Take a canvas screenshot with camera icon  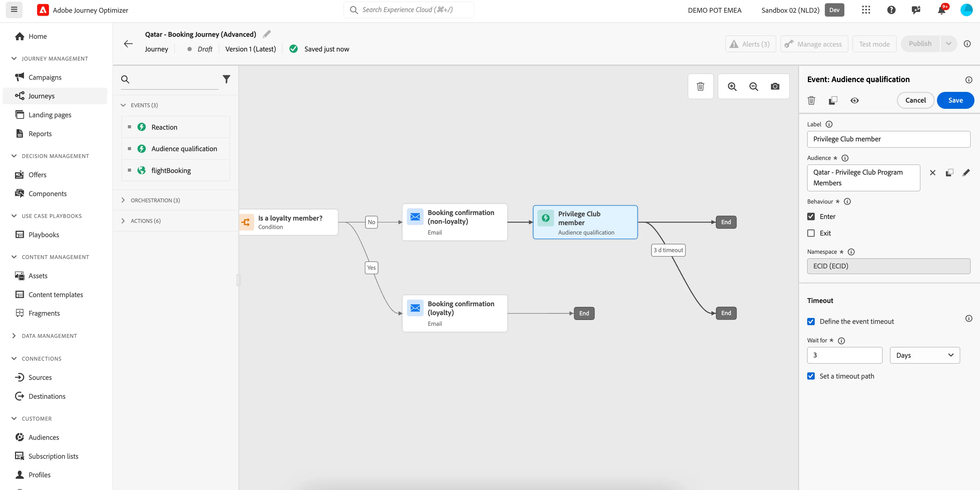[775, 86]
